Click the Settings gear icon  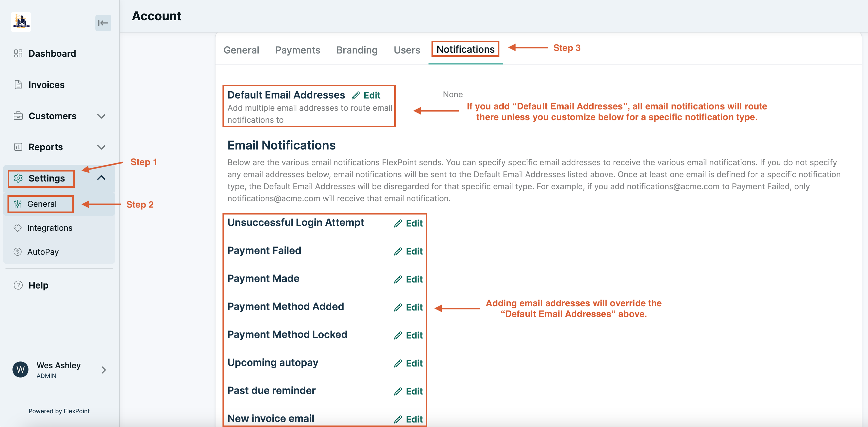[x=18, y=178]
